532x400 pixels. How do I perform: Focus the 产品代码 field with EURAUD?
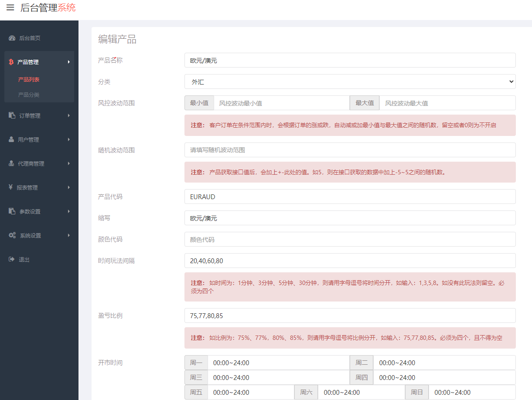[350, 197]
